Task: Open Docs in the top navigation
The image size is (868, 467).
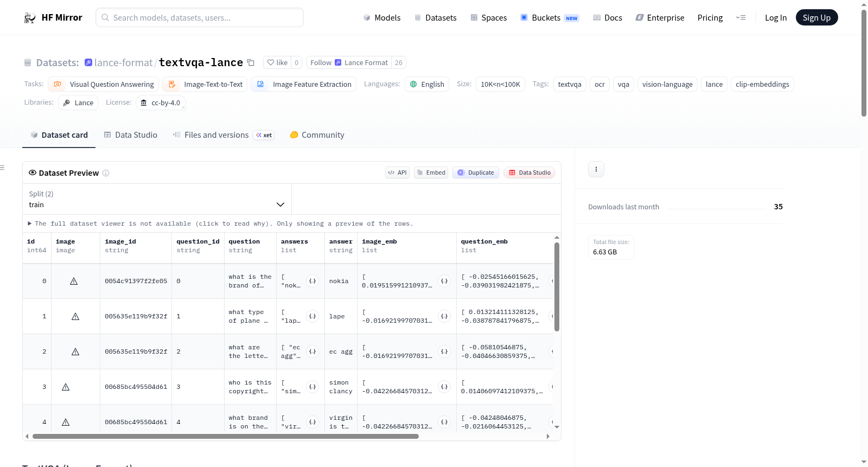Action: (x=608, y=17)
